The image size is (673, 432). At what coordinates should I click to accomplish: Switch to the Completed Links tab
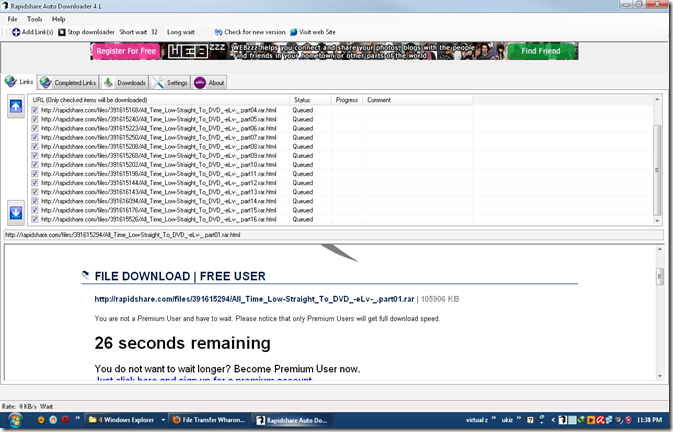tap(68, 83)
